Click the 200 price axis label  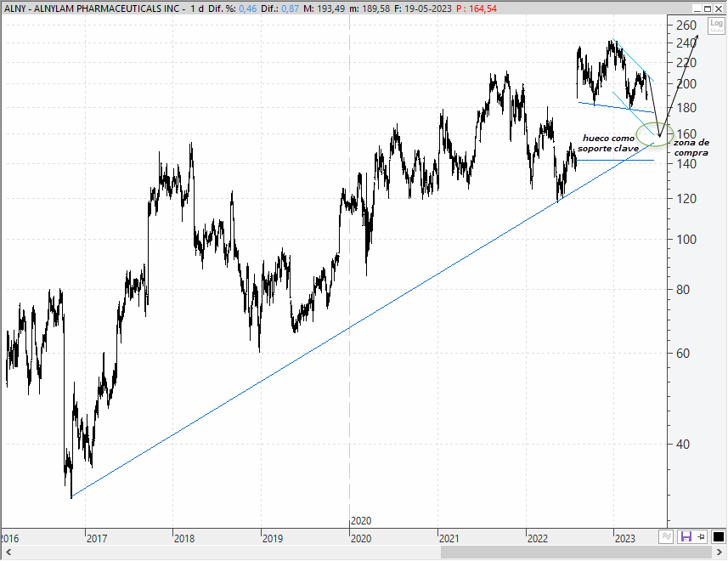pos(686,83)
